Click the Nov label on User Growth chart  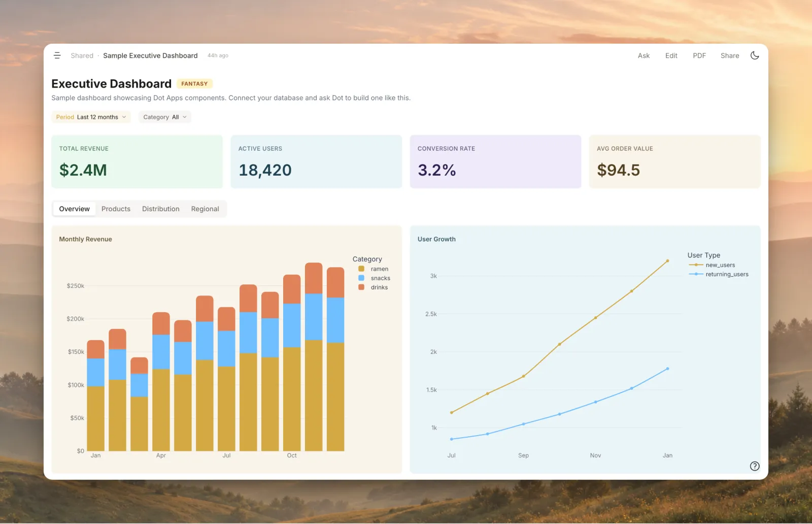click(x=595, y=455)
